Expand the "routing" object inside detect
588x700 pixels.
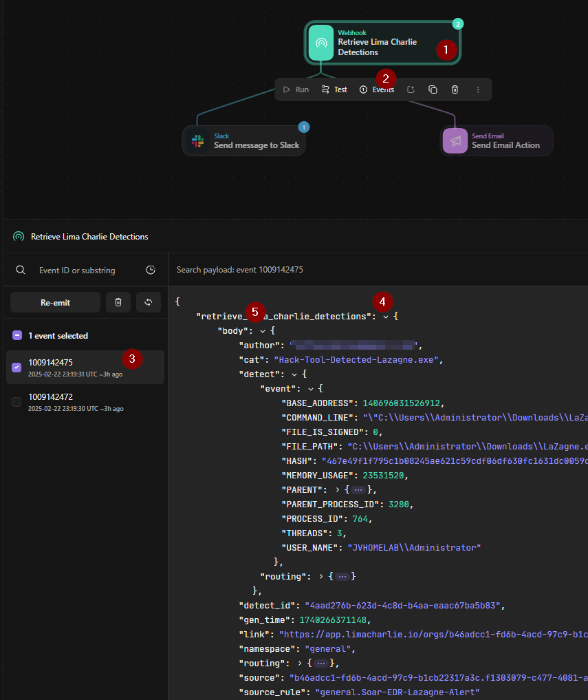[x=320, y=577]
